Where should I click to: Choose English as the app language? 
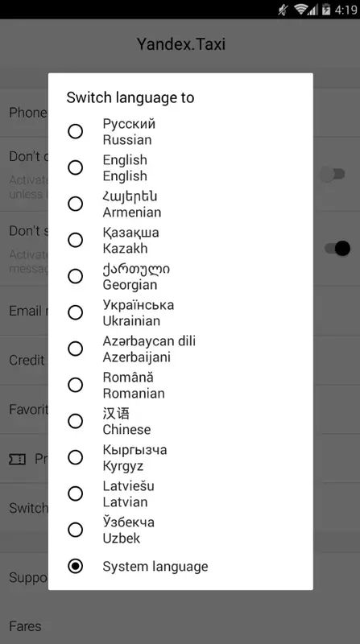pyautogui.click(x=75, y=167)
